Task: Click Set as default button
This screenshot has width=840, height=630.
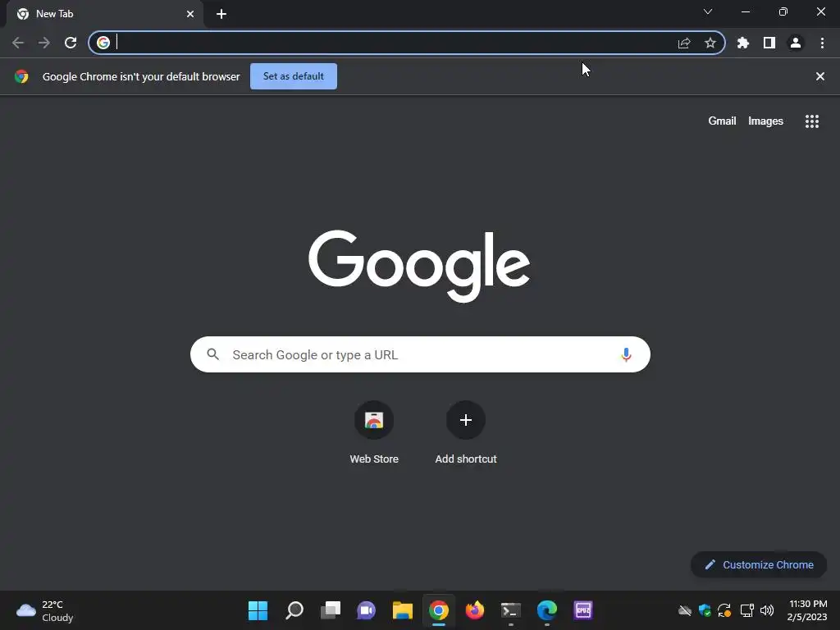Action: [294, 76]
